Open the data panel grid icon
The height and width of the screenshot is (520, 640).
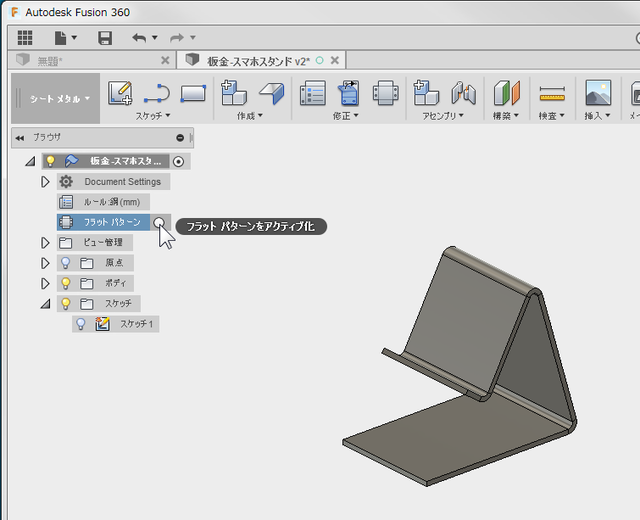click(x=25, y=38)
